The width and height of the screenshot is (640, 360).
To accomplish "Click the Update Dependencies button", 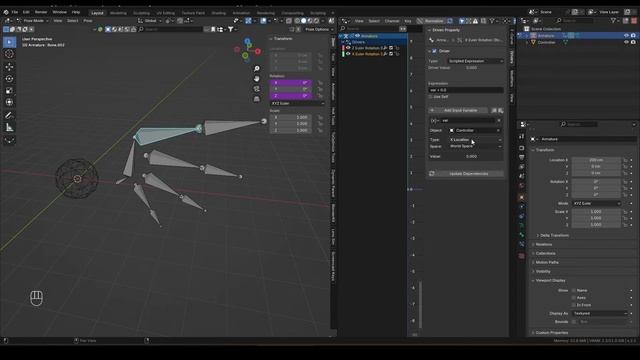I will click(x=466, y=173).
